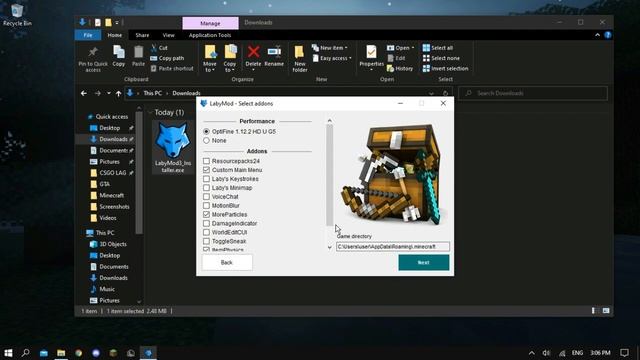Open the File menu tab
Viewport: 640px width, 360px height.
point(88,35)
